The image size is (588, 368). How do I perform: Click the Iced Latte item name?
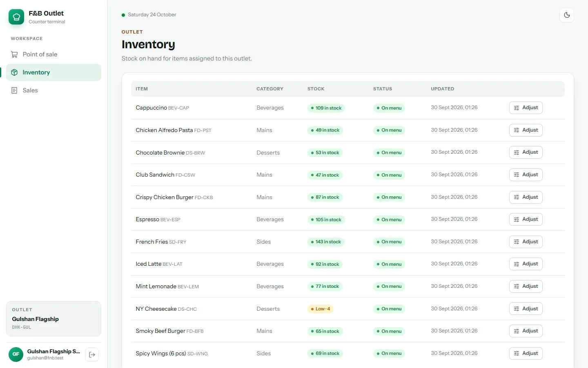click(x=148, y=264)
